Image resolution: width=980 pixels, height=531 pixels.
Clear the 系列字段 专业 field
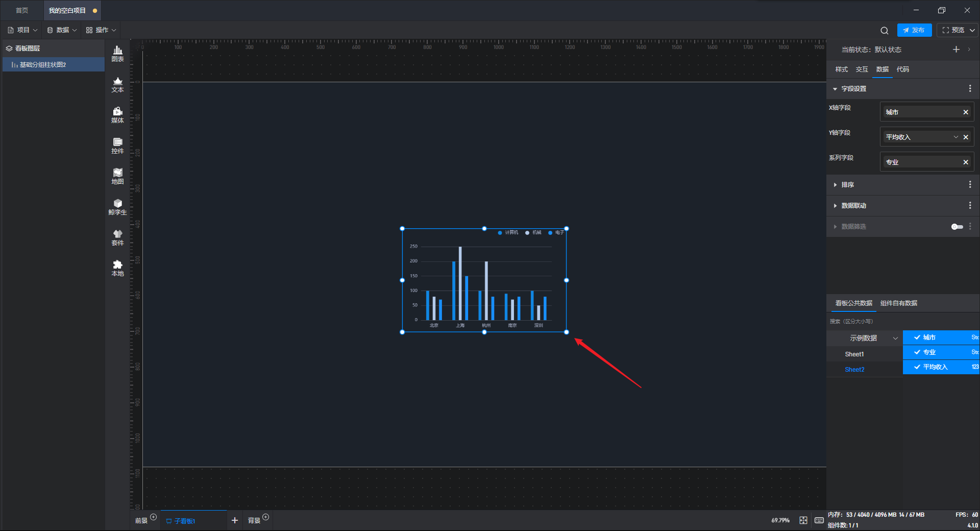pos(966,162)
